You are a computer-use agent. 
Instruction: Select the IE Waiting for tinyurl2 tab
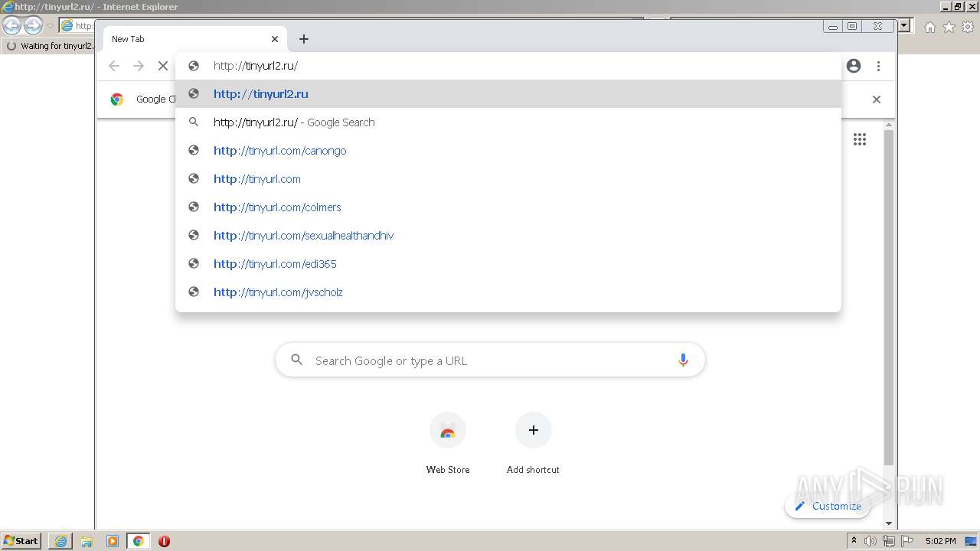pos(49,46)
